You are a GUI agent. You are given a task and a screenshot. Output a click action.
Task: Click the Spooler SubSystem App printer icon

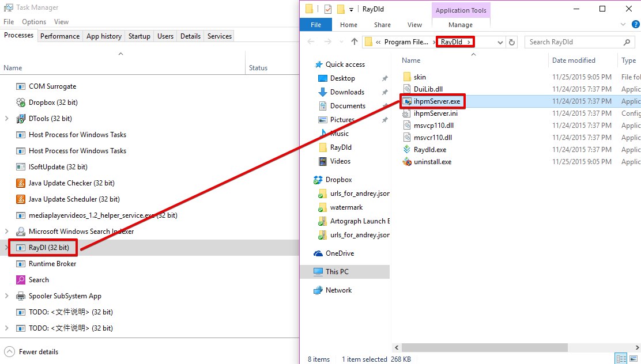tap(21, 296)
